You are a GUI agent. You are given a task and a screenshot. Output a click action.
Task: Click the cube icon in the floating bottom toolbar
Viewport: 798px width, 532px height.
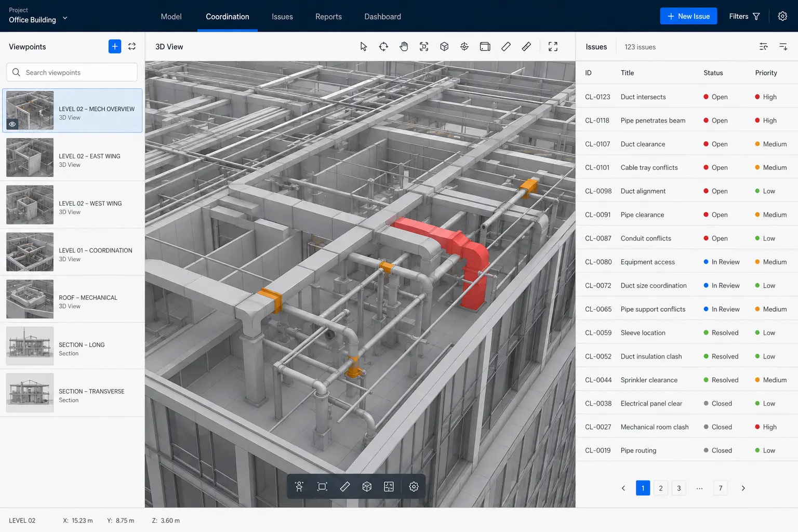pos(367,487)
